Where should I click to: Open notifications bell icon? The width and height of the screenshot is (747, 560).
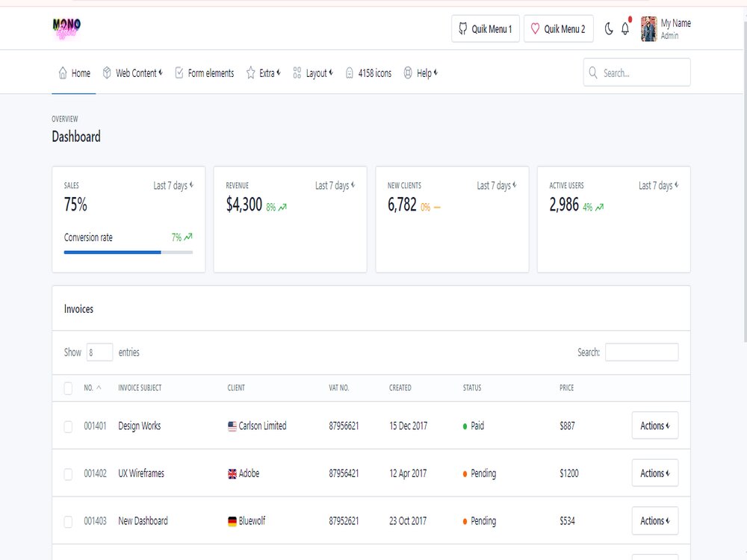click(625, 29)
